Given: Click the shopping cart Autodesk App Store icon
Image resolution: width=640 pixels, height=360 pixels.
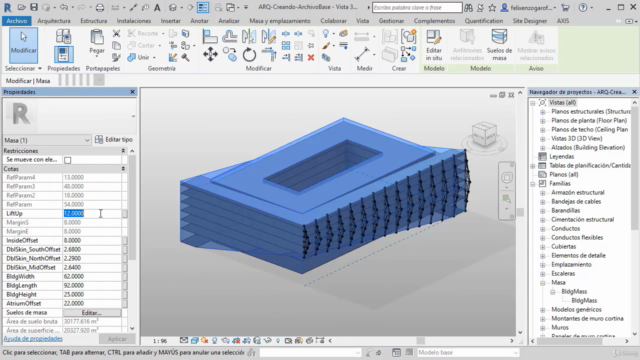Looking at the screenshot, I should pyautogui.click(x=565, y=7).
